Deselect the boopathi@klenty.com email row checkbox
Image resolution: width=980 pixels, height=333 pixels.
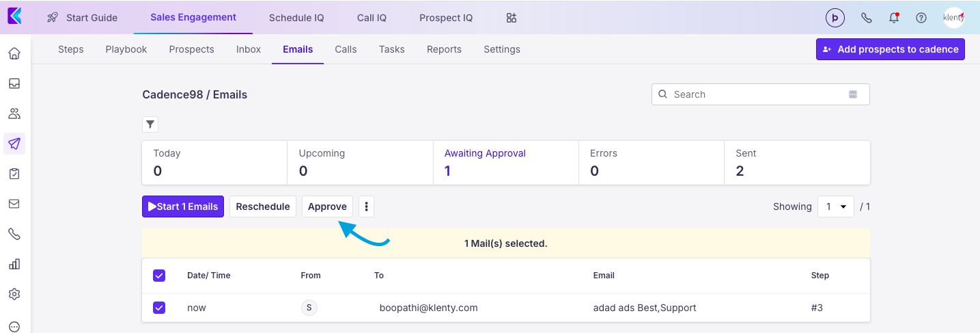click(159, 308)
